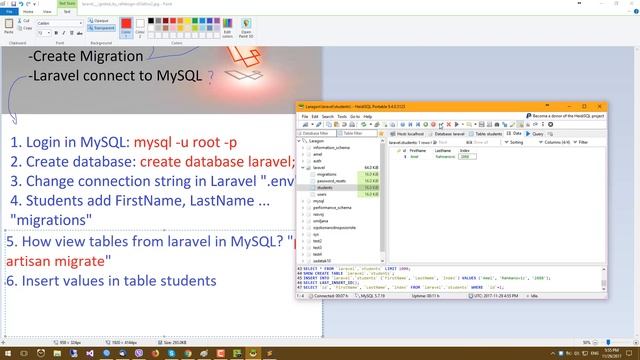
Task: Click the Database filter input field
Action: [x=317, y=133]
